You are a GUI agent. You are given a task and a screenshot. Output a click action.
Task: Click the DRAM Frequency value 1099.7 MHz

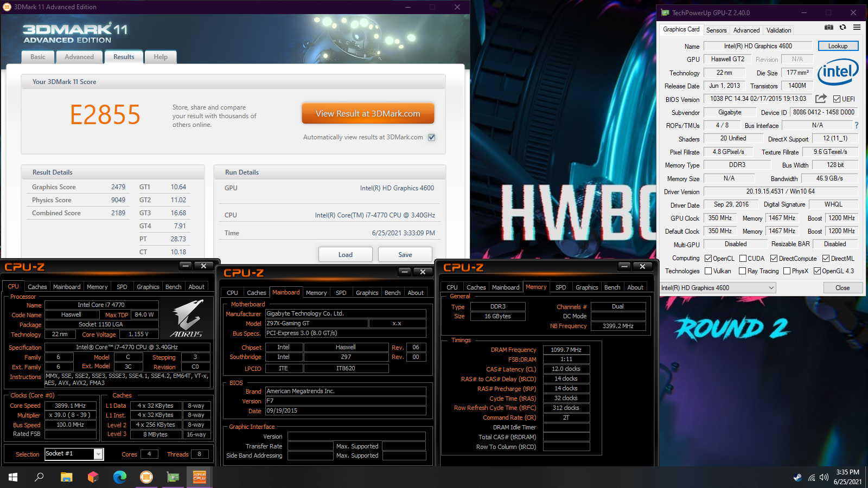[x=566, y=350]
